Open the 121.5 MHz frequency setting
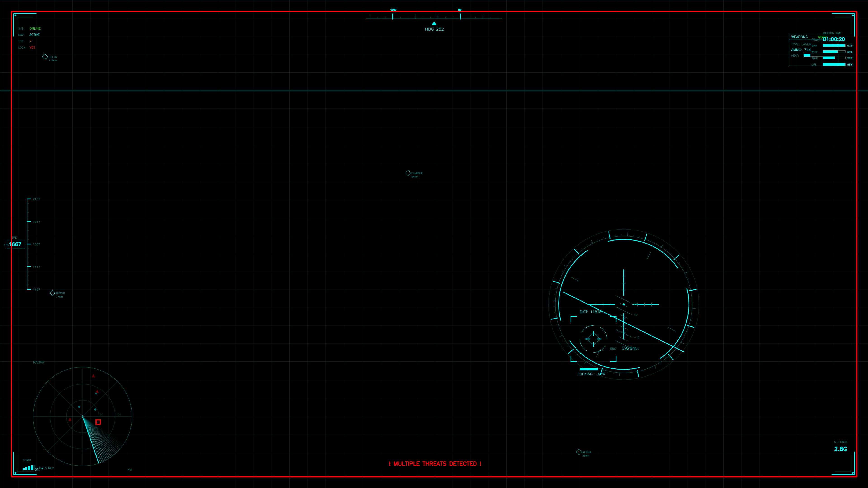This screenshot has width=868, height=488. [x=46, y=468]
